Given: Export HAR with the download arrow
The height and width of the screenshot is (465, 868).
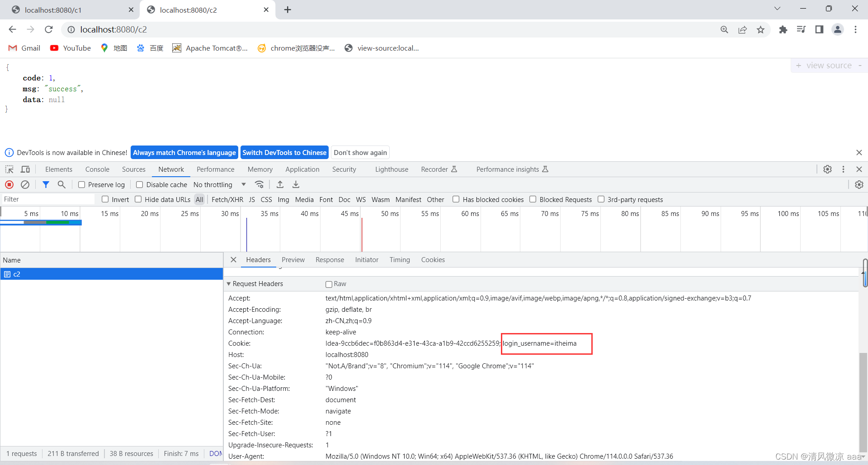Looking at the screenshot, I should point(296,184).
